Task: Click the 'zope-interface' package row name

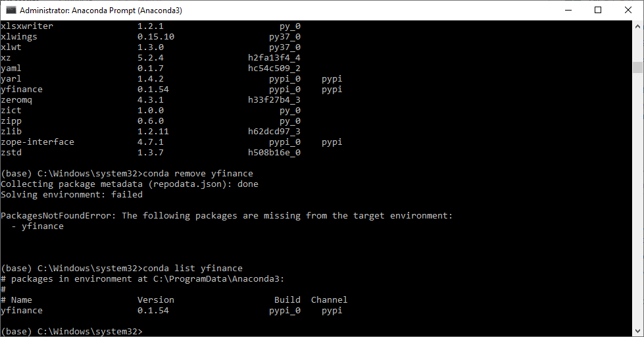Action: click(37, 142)
